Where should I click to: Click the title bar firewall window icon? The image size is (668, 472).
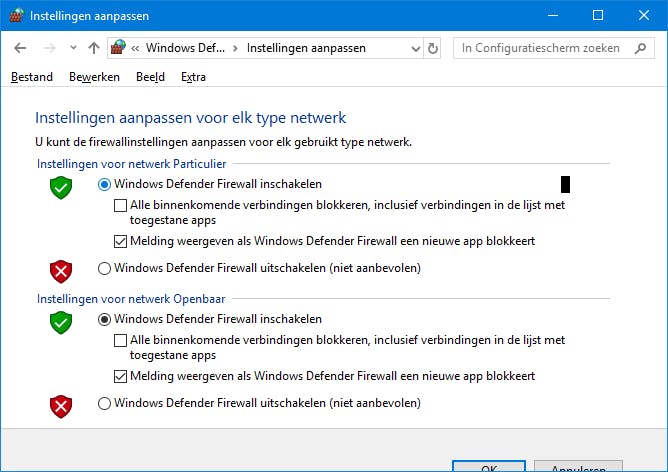15,15
